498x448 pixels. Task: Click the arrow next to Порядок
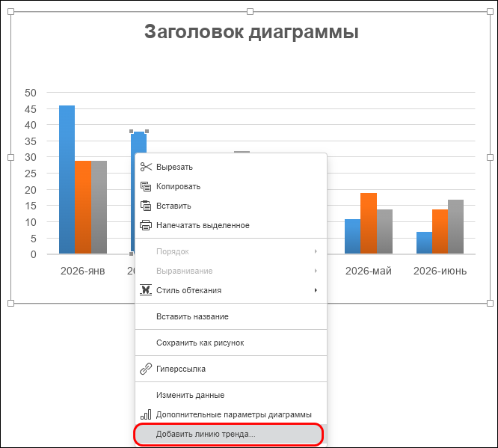[x=316, y=251]
